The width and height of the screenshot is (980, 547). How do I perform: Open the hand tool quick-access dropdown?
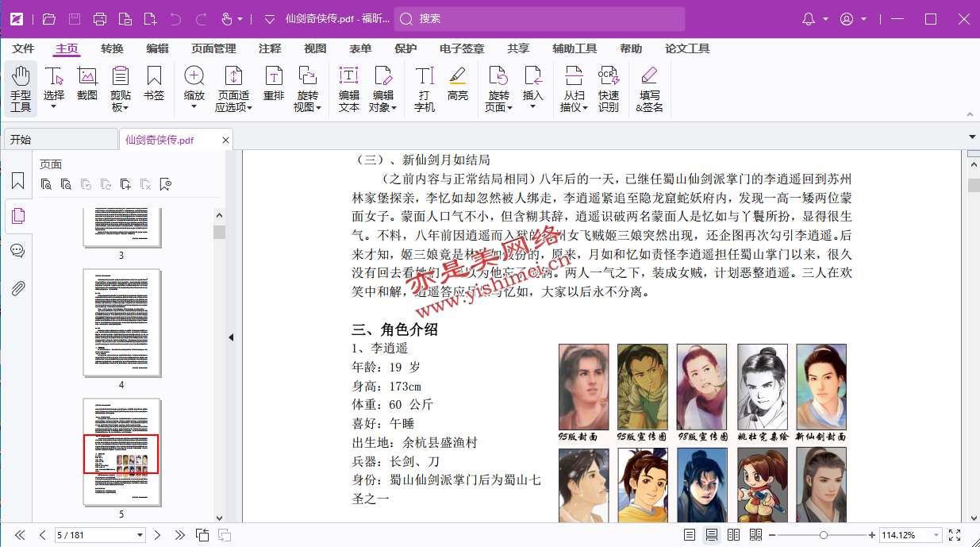point(240,19)
